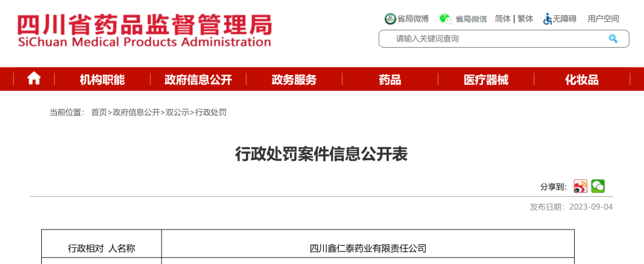Select 政务服务 in the navigation bar
This screenshot has height=264, width=644.
(x=294, y=79)
